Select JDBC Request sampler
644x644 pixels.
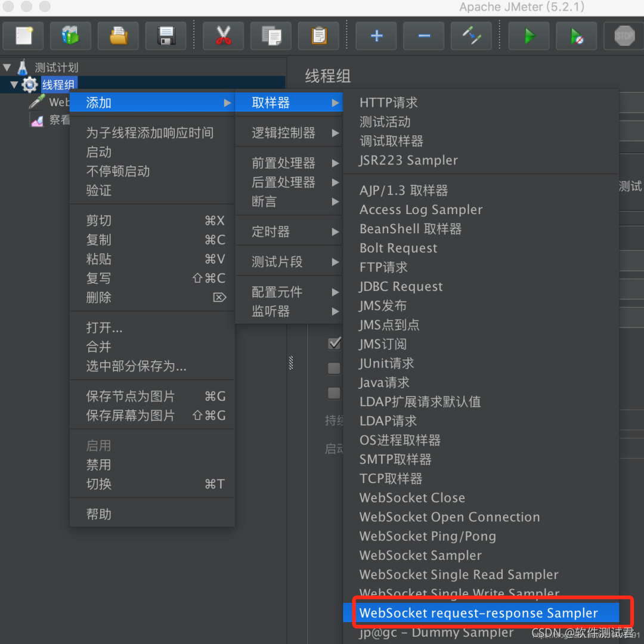coord(481,286)
